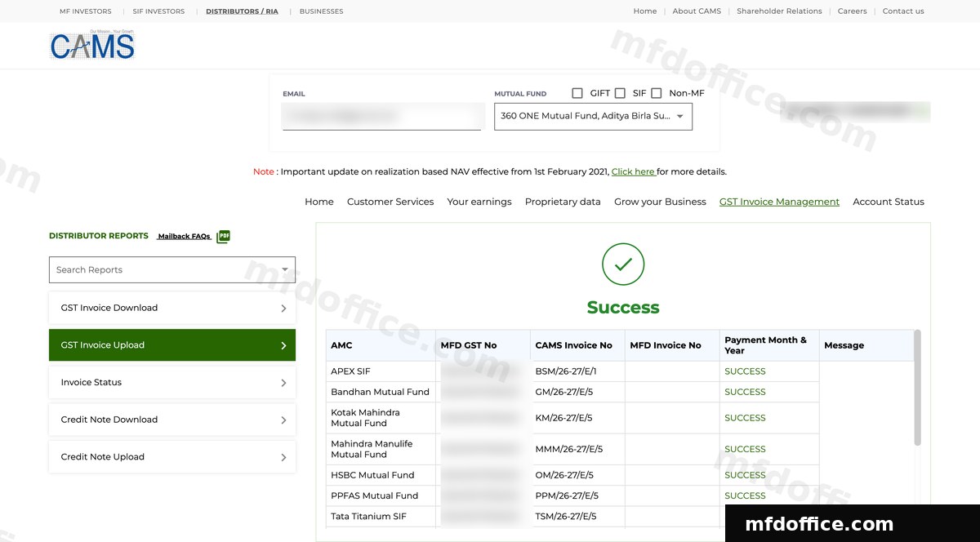Expand the Credit Note Upload chevron

click(x=283, y=458)
